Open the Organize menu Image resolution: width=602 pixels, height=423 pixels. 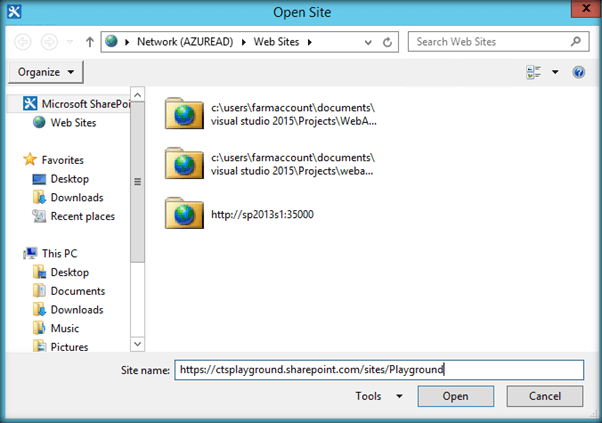[46, 72]
